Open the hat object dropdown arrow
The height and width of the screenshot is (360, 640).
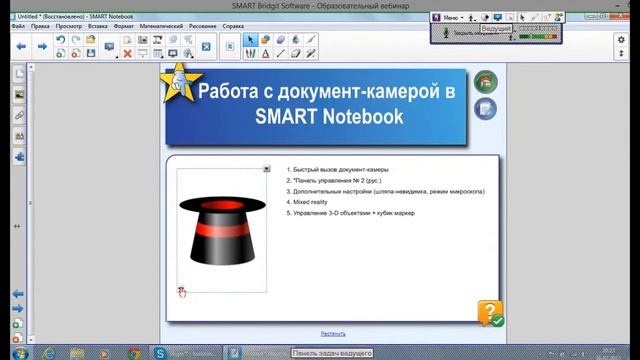point(267,169)
